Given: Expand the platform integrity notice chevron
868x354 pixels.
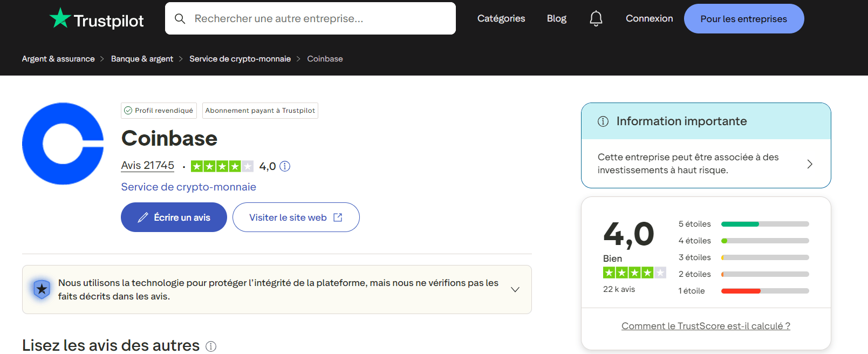Looking at the screenshot, I should point(515,290).
